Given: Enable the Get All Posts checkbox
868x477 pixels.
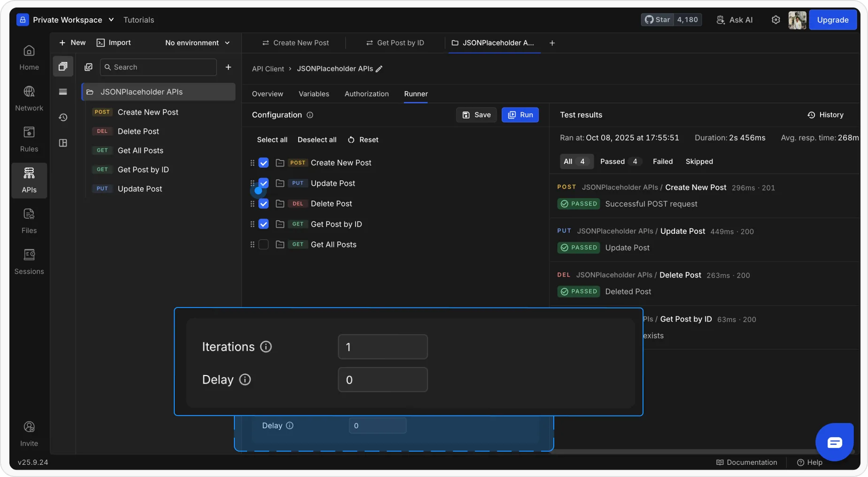Looking at the screenshot, I should click(x=263, y=245).
